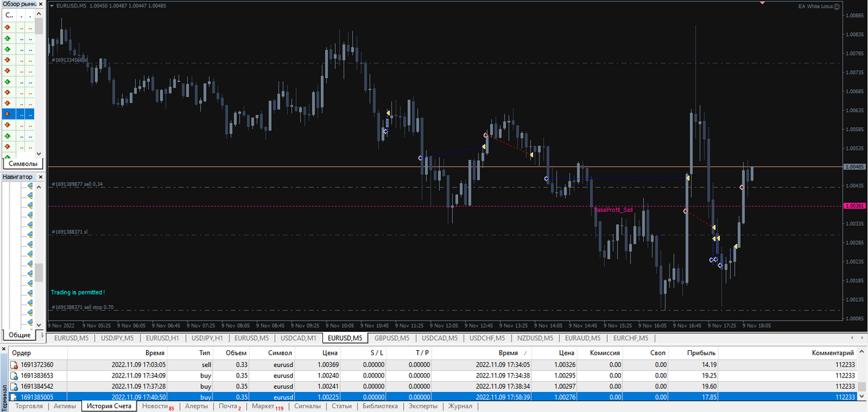Click the Market Watch scroll-up arrow

click(x=39, y=14)
